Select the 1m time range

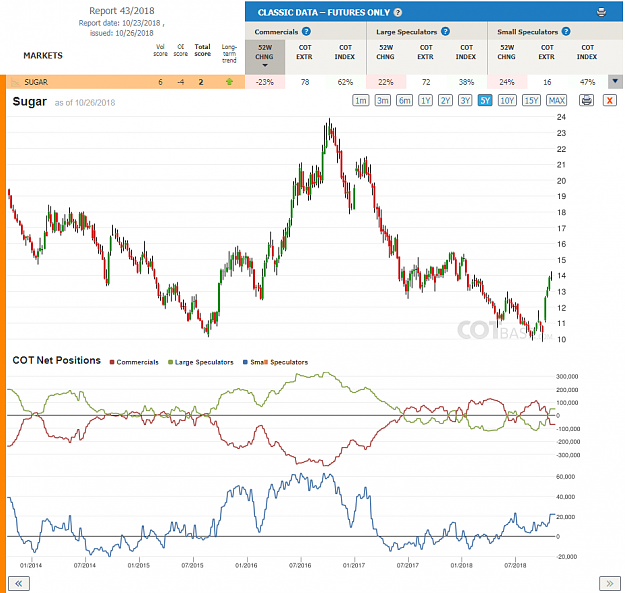(361, 100)
